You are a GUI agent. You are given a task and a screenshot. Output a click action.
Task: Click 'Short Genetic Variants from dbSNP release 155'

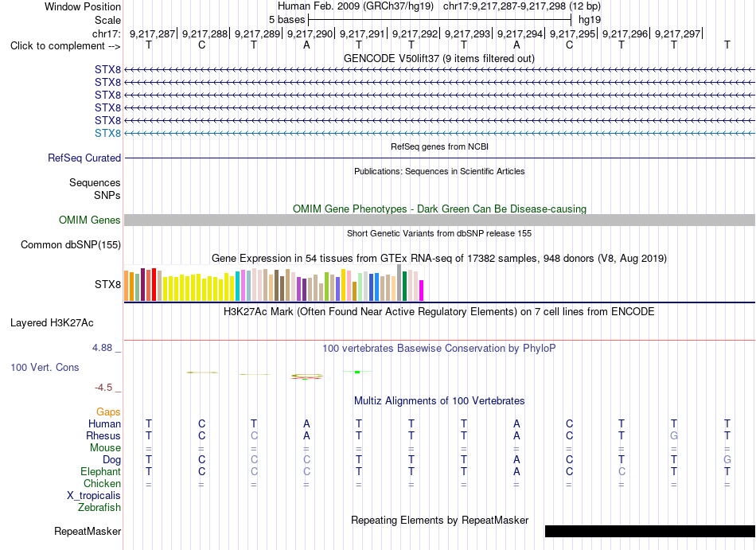click(439, 234)
